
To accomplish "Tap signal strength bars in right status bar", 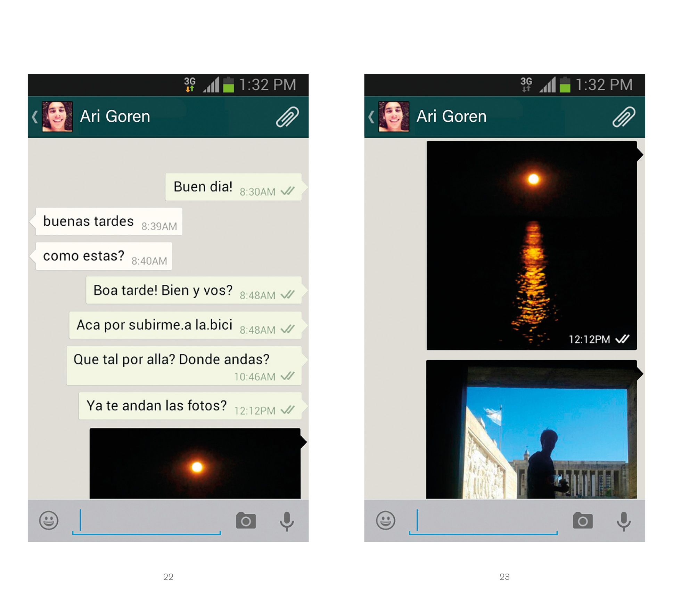I will tap(547, 84).
